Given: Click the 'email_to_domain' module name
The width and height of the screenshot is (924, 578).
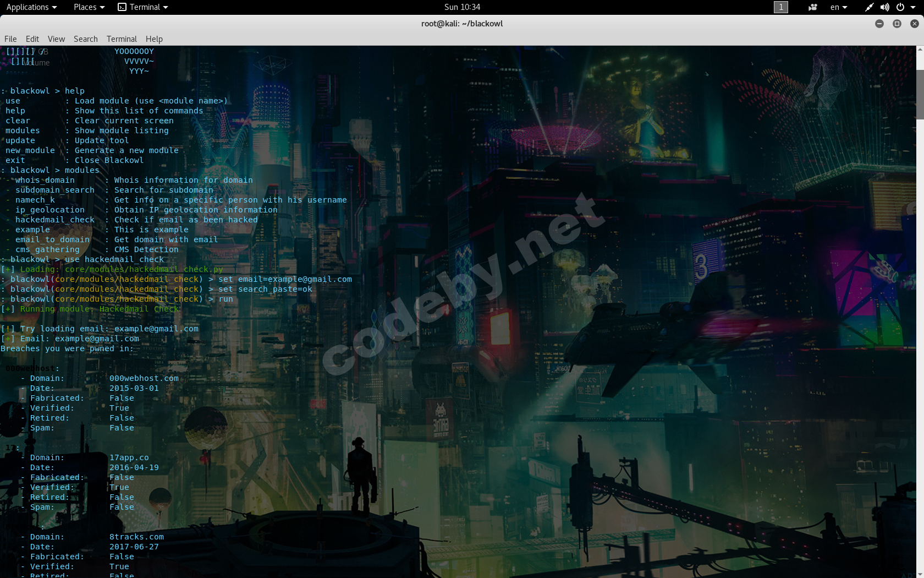Looking at the screenshot, I should 52,239.
